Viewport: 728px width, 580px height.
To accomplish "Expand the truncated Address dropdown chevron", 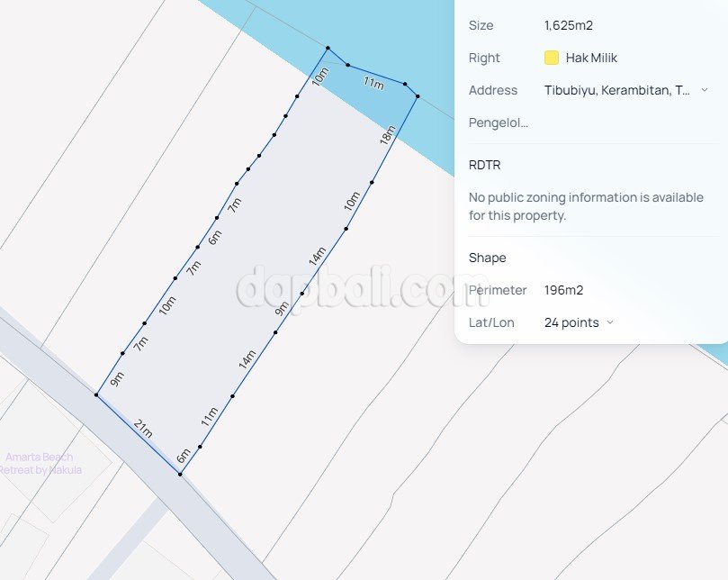I will (705, 90).
